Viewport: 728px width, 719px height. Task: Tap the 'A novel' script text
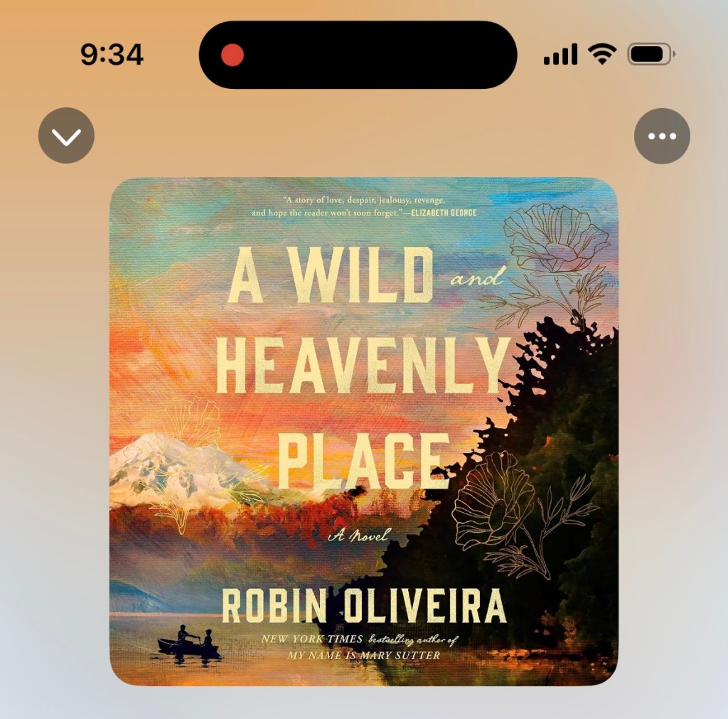(358, 536)
